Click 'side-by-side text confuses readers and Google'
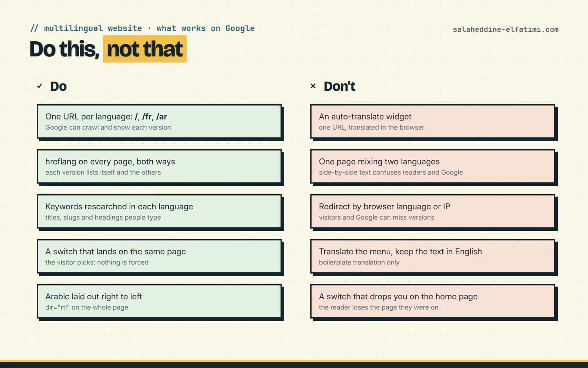Screen dimensions: 588x368 [391, 173]
